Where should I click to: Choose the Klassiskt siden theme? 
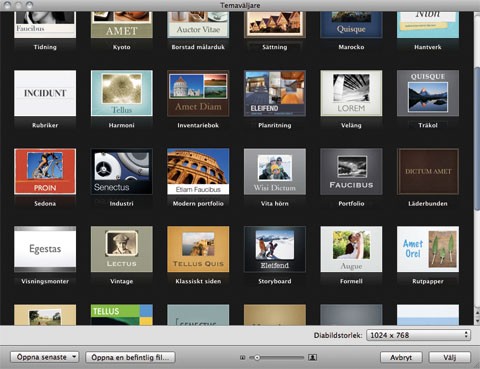198,249
